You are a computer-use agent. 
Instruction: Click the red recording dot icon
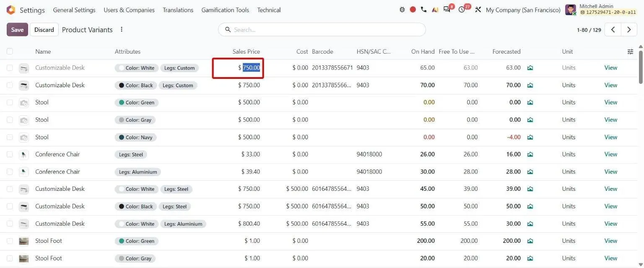pos(413,10)
